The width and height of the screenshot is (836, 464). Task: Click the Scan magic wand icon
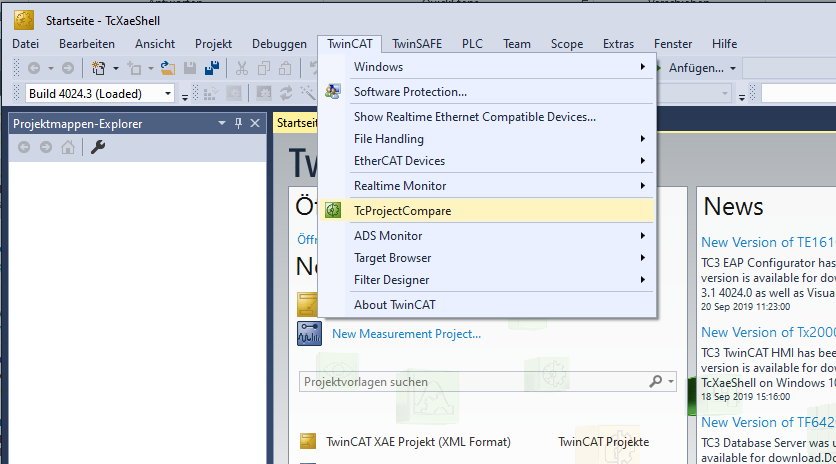click(x=308, y=93)
